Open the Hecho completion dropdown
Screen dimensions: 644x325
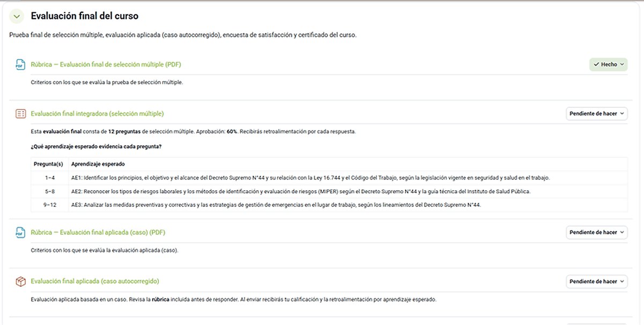coord(609,64)
